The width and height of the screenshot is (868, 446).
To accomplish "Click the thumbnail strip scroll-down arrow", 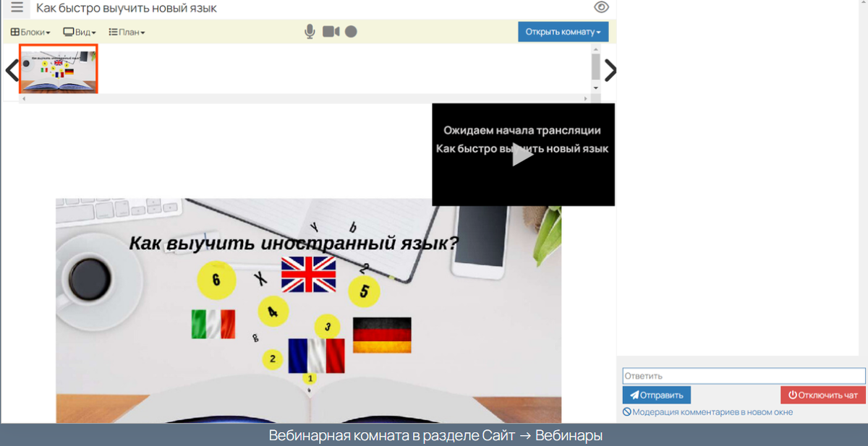I will click(x=595, y=87).
